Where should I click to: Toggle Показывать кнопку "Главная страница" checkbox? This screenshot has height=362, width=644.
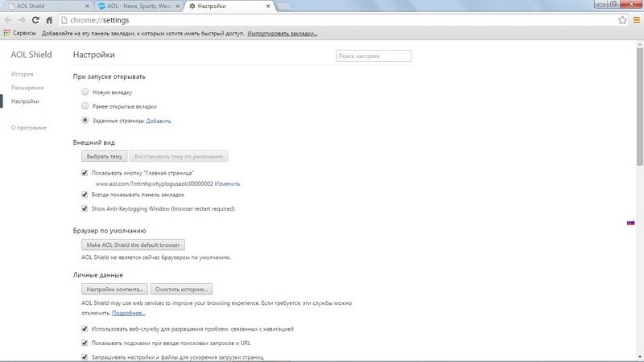point(85,173)
